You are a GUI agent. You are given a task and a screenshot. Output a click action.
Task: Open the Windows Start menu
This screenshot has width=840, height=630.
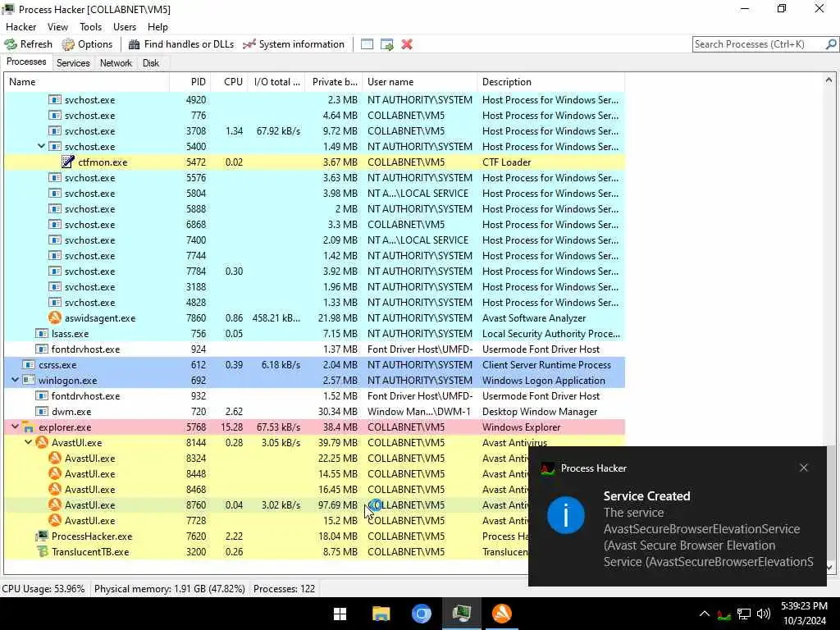click(x=340, y=614)
